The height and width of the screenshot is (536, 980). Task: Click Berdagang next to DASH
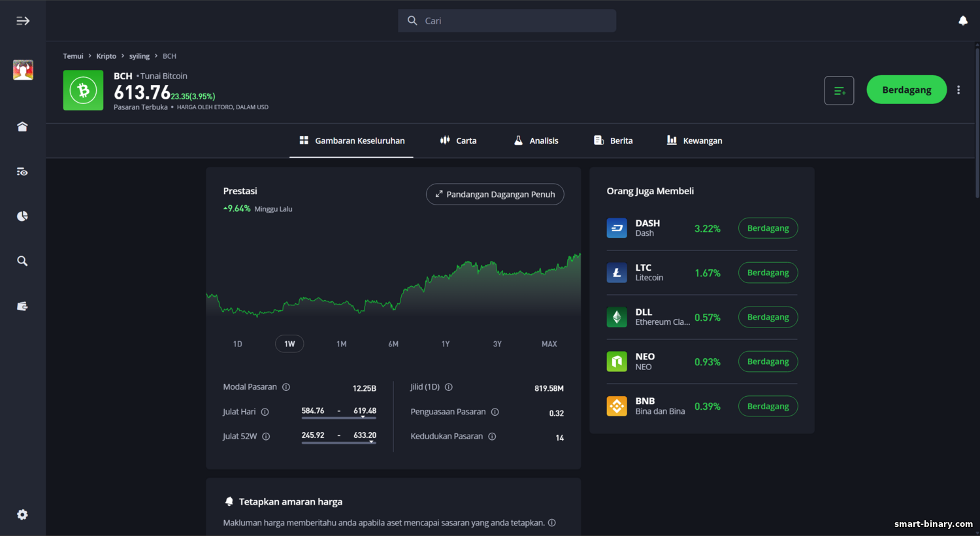point(768,228)
